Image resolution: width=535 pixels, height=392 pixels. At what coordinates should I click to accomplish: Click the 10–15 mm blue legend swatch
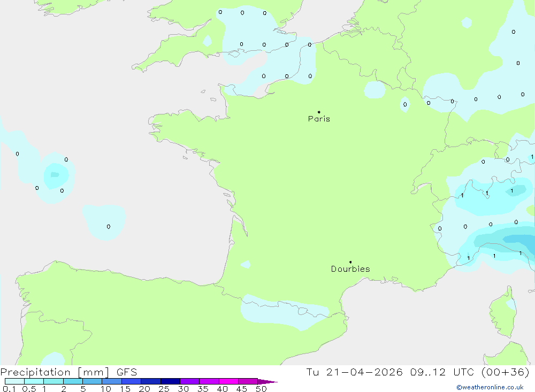click(112, 381)
